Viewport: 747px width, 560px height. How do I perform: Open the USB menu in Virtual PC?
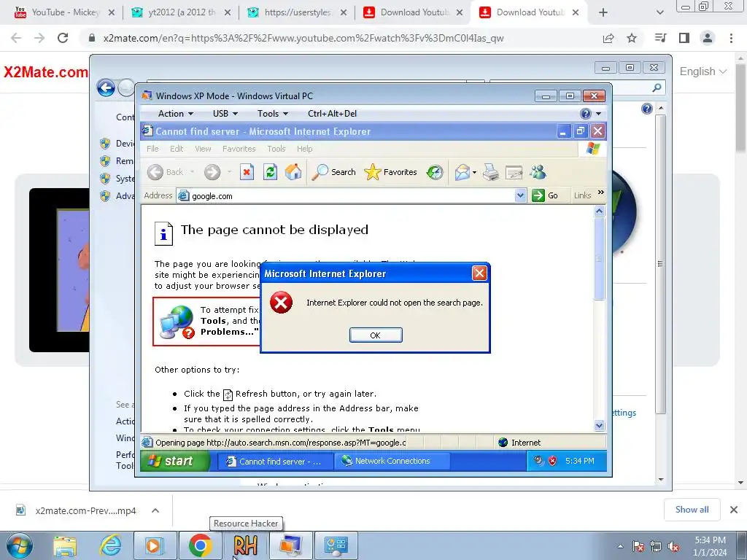(225, 113)
